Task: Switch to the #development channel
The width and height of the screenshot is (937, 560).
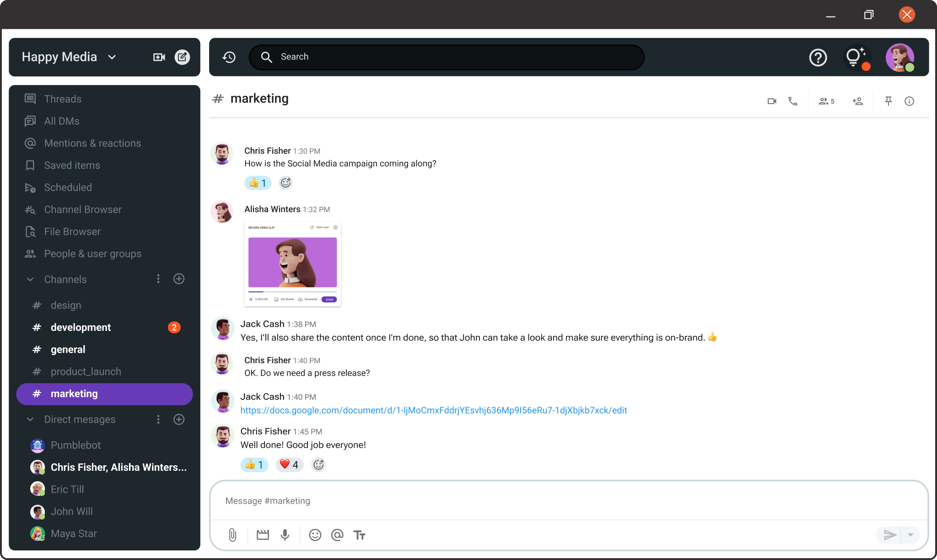Action: (81, 327)
